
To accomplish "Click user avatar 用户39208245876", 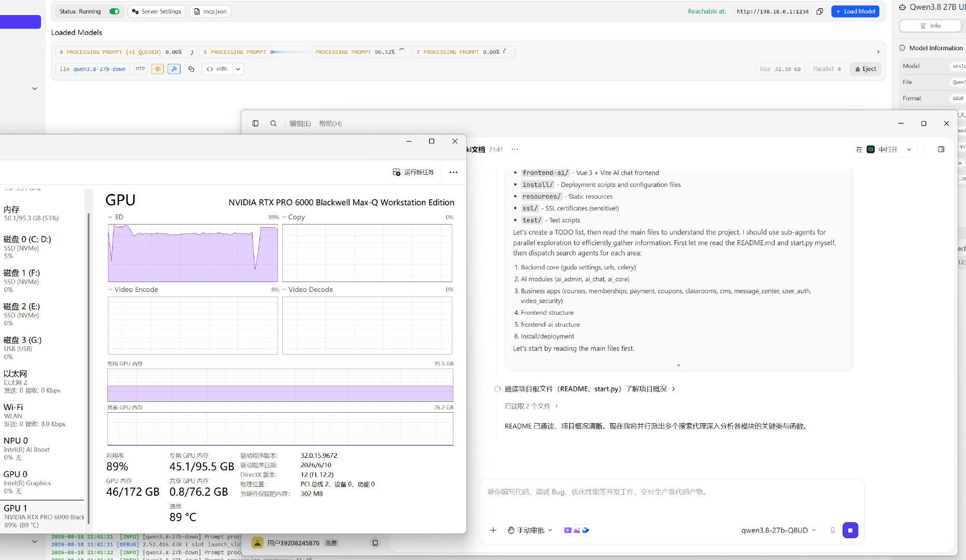I will [x=257, y=543].
